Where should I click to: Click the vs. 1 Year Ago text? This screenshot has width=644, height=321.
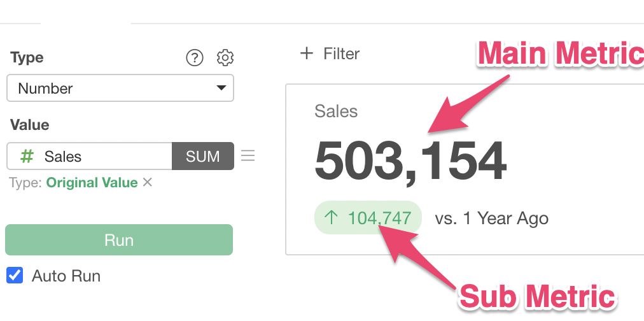(491, 218)
